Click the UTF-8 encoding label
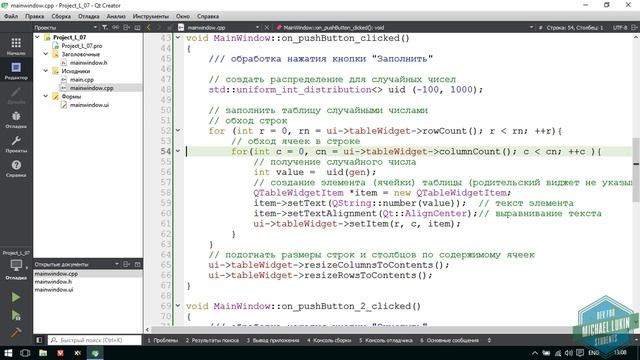The width and height of the screenshot is (640, 360). coord(620,27)
